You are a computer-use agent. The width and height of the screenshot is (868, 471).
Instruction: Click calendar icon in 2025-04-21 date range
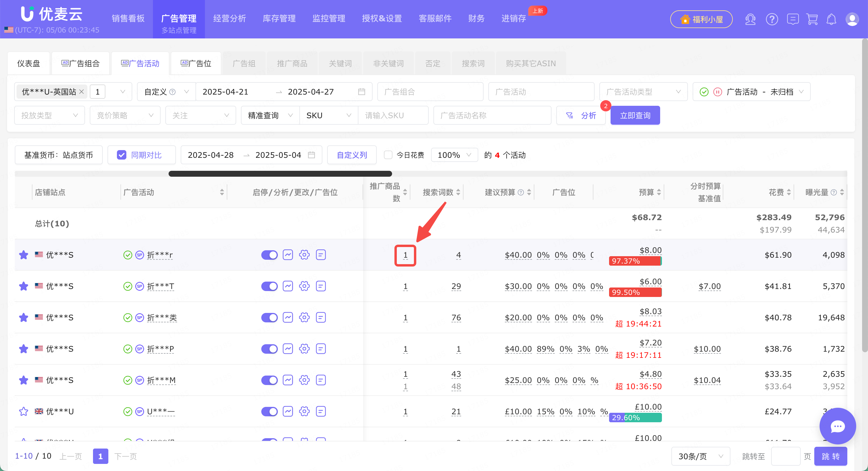pyautogui.click(x=361, y=92)
